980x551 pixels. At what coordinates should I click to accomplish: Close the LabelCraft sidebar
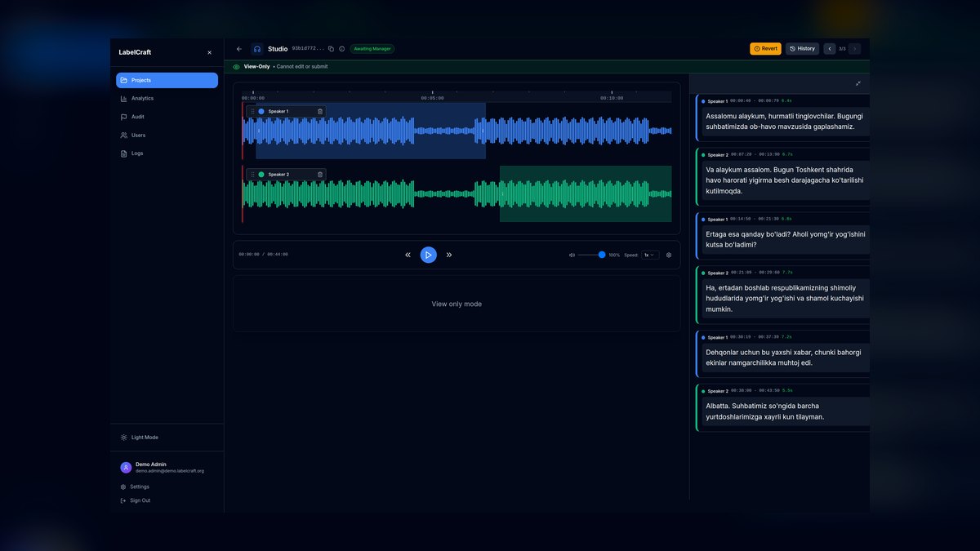coord(209,52)
